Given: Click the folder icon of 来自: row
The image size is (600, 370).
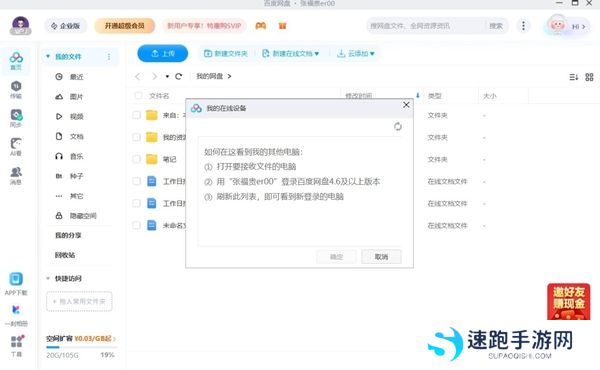Looking at the screenshot, I should (x=152, y=115).
